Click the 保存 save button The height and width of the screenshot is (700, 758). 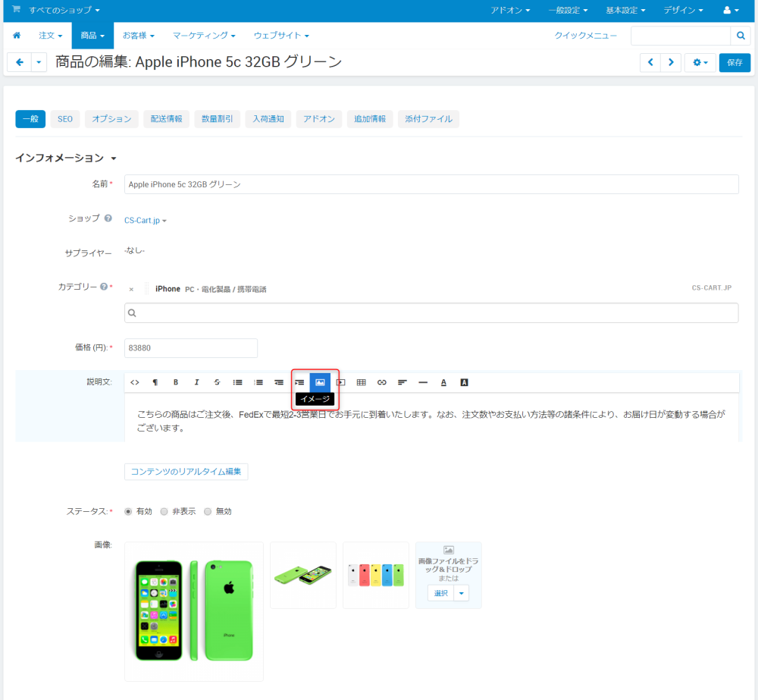tap(735, 62)
